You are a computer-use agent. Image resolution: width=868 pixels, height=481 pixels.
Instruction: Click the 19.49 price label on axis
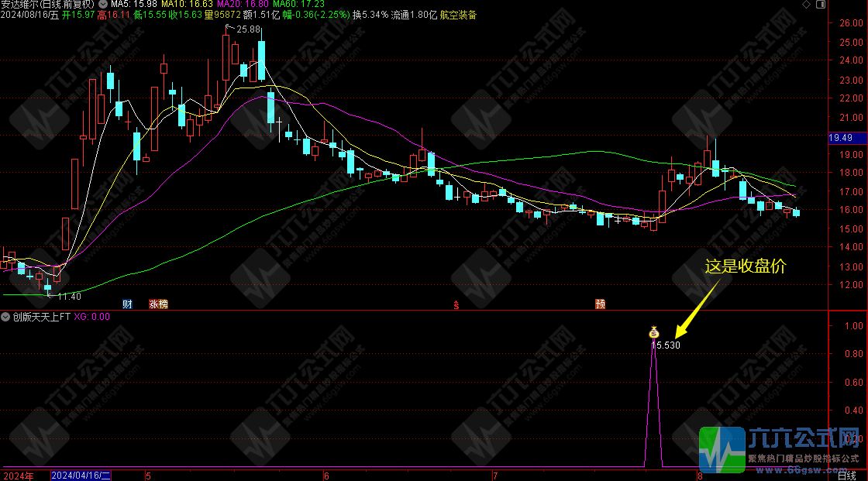click(841, 138)
